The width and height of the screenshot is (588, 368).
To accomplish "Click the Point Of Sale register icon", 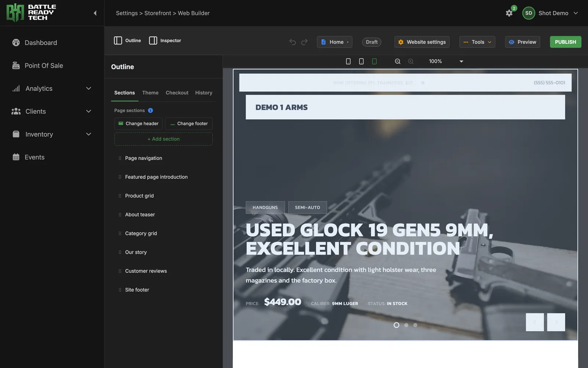I will click(x=16, y=66).
